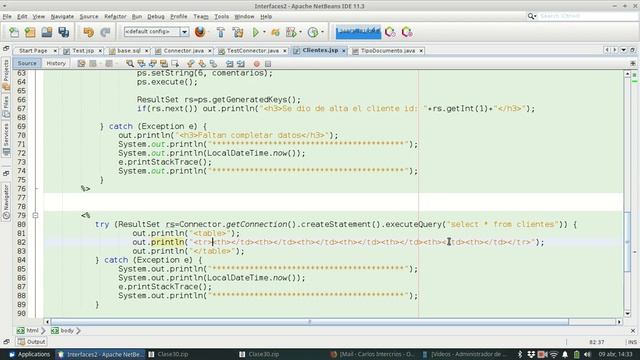This screenshot has height=360, width=640.
Task: Open the Team menu
Action: click(x=201, y=16)
